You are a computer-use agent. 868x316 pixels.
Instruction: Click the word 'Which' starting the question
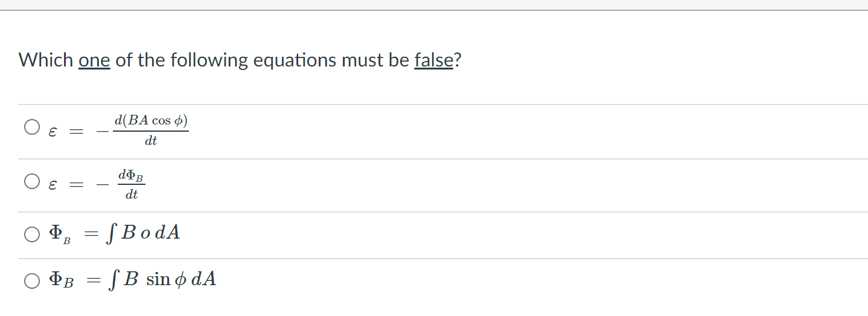[x=46, y=60]
